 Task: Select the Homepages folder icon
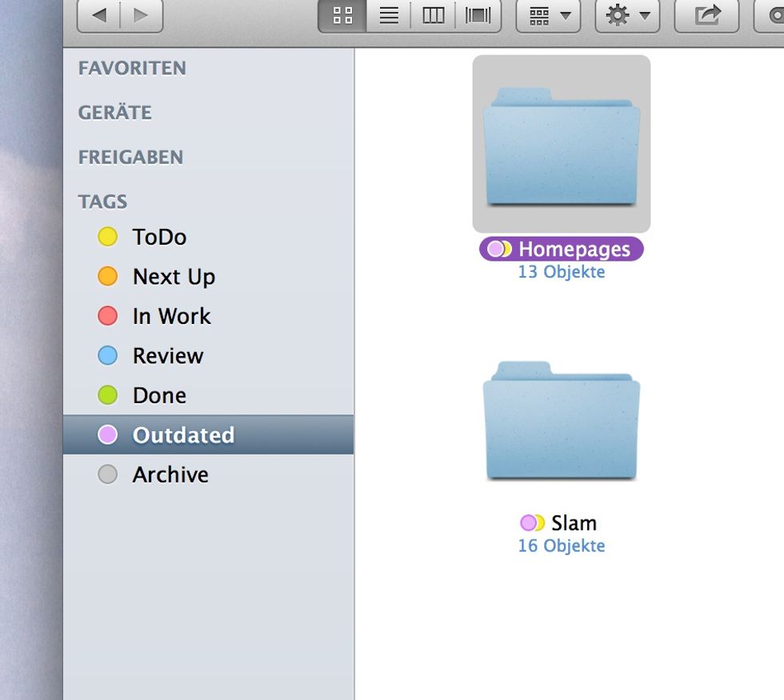point(562,146)
